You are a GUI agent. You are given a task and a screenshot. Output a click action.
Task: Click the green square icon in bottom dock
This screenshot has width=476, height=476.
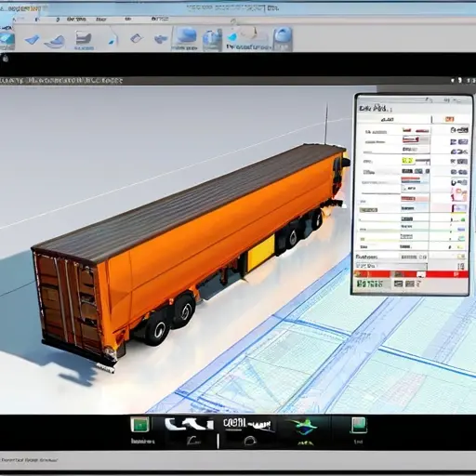[140, 425]
